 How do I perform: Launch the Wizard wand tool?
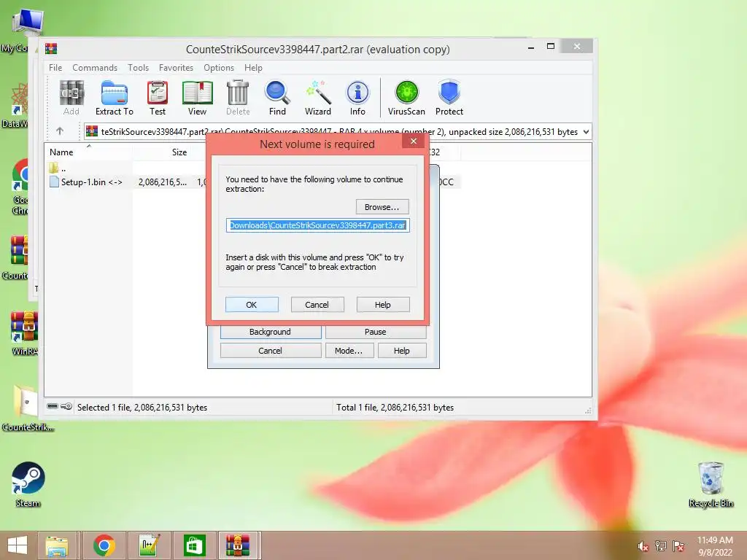pyautogui.click(x=318, y=98)
